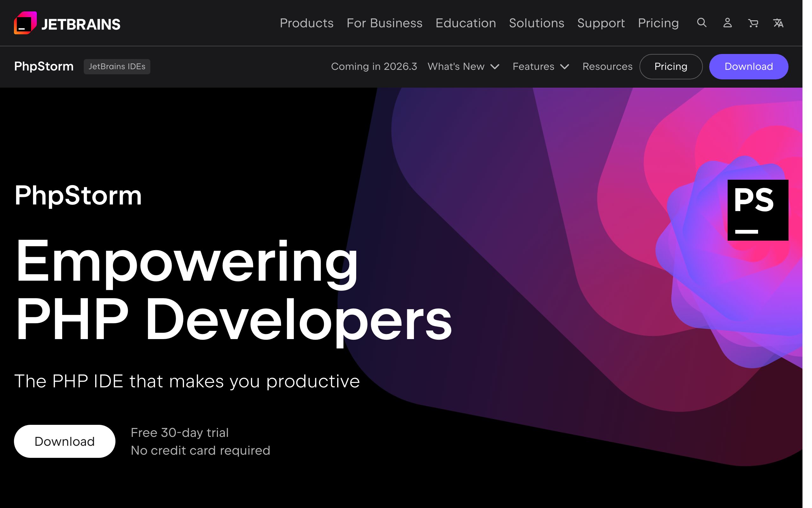The image size is (812, 508).
Task: Click the outlined Pricing button
Action: [671, 67]
